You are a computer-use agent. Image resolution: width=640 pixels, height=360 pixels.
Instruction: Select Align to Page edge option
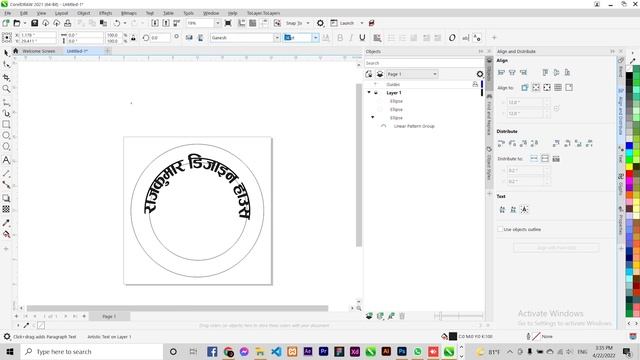[536, 87]
